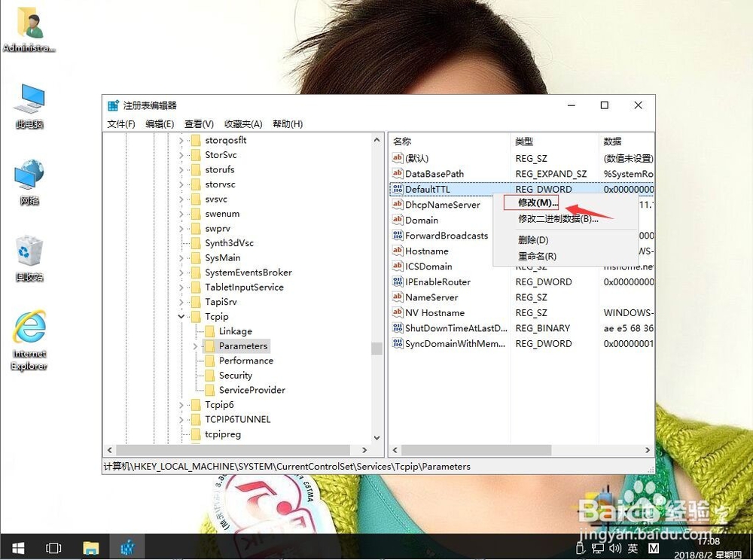Click the (默认) default value icon
The height and width of the screenshot is (560, 753).
click(x=397, y=158)
